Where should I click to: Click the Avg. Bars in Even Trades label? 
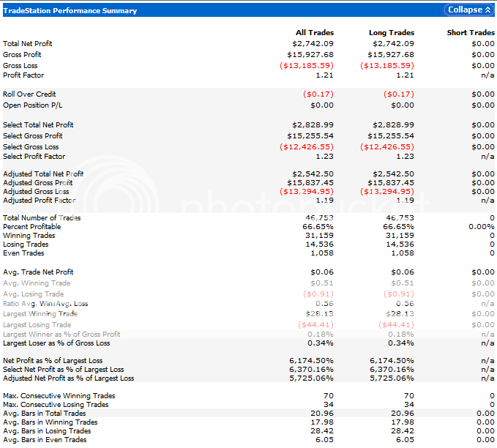click(45, 440)
